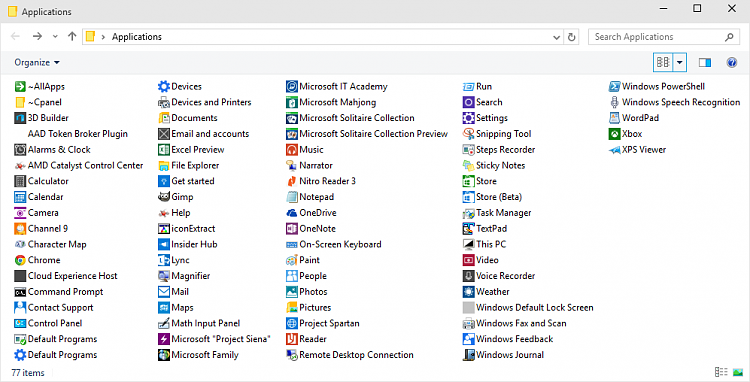Viewport: 750px width, 382px height.
Task: Click the Magnifier icon
Action: [x=164, y=276]
